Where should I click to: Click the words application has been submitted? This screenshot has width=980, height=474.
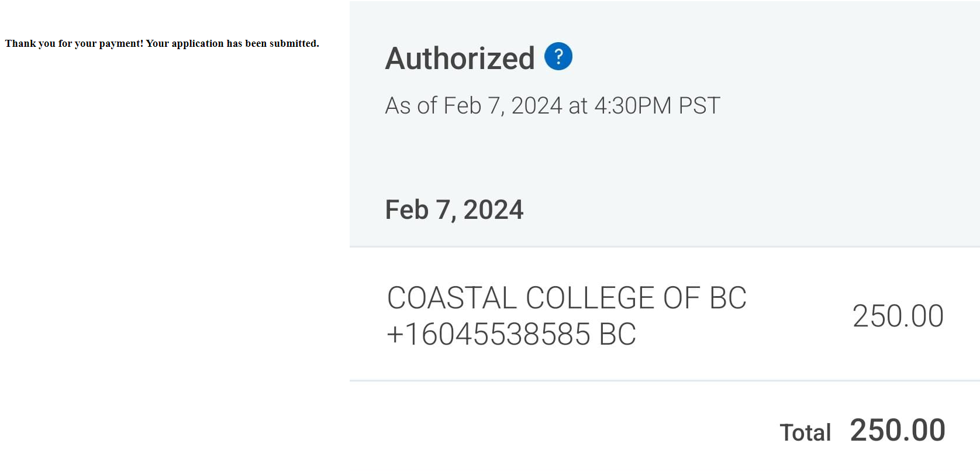tap(245, 43)
